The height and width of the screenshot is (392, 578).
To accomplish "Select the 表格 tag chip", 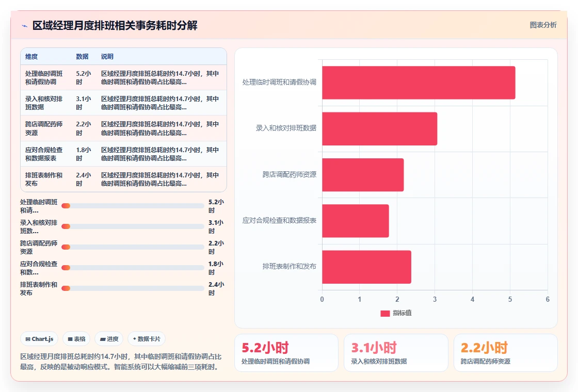I will [77, 339].
